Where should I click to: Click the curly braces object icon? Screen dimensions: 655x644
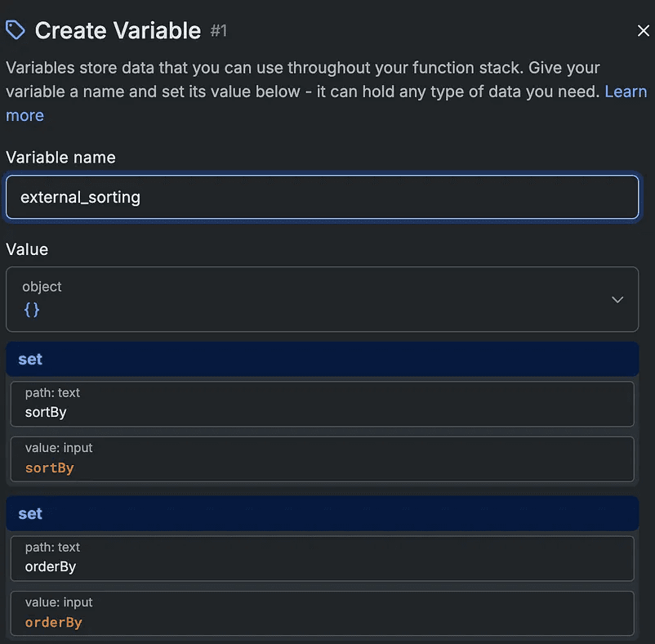click(31, 310)
